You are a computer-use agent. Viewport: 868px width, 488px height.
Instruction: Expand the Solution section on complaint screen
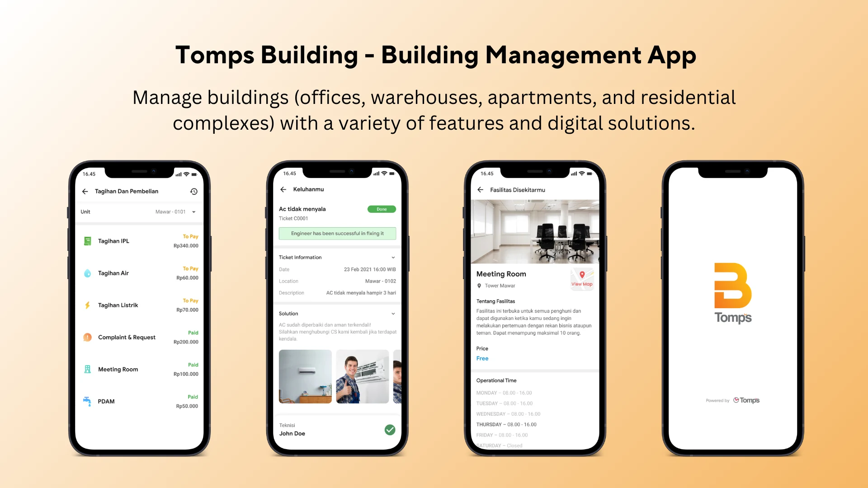coord(393,314)
